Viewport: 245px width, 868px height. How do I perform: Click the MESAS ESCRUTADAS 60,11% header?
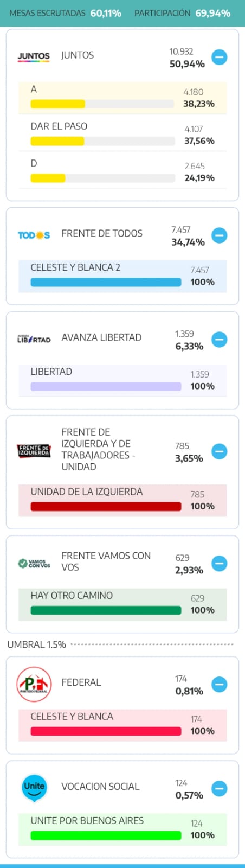click(66, 13)
